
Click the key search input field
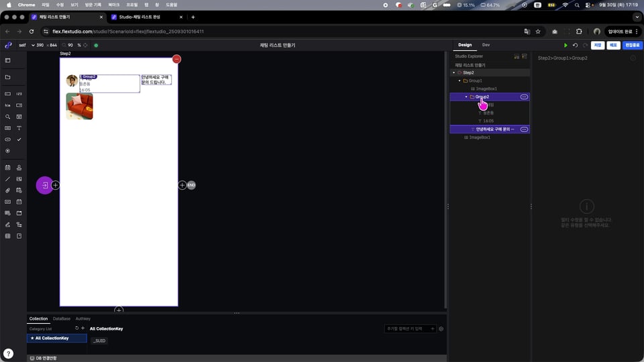click(x=409, y=328)
